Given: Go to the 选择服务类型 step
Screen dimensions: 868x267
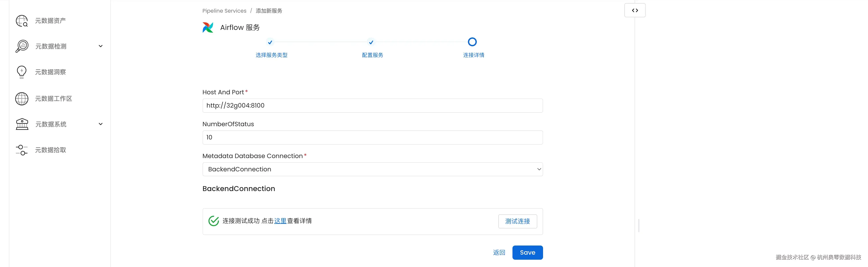Looking at the screenshot, I should tap(271, 55).
